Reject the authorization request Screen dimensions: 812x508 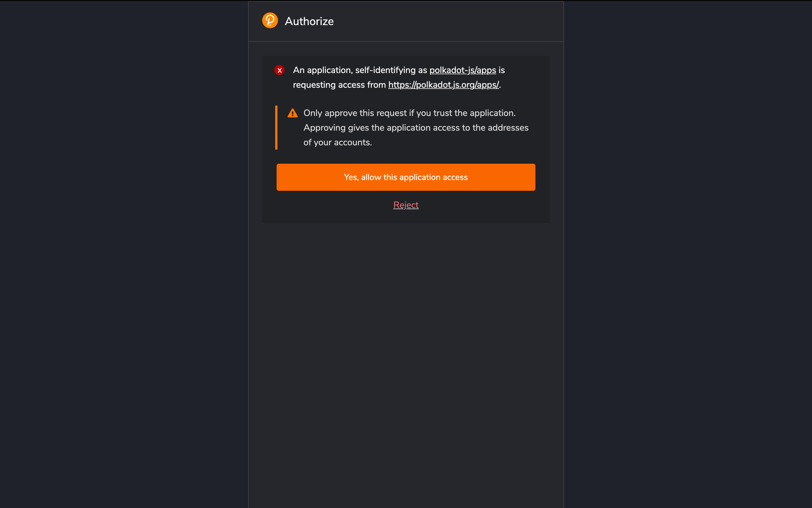[406, 205]
